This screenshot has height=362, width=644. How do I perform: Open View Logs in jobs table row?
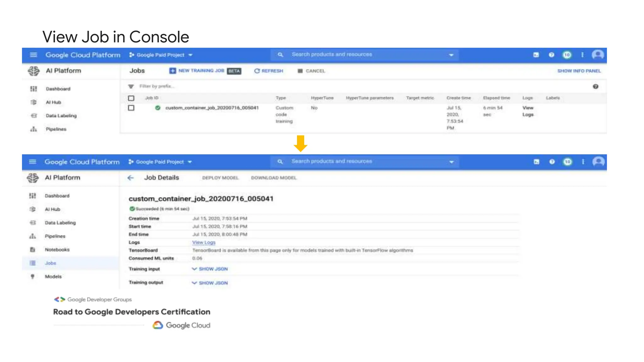pos(528,111)
